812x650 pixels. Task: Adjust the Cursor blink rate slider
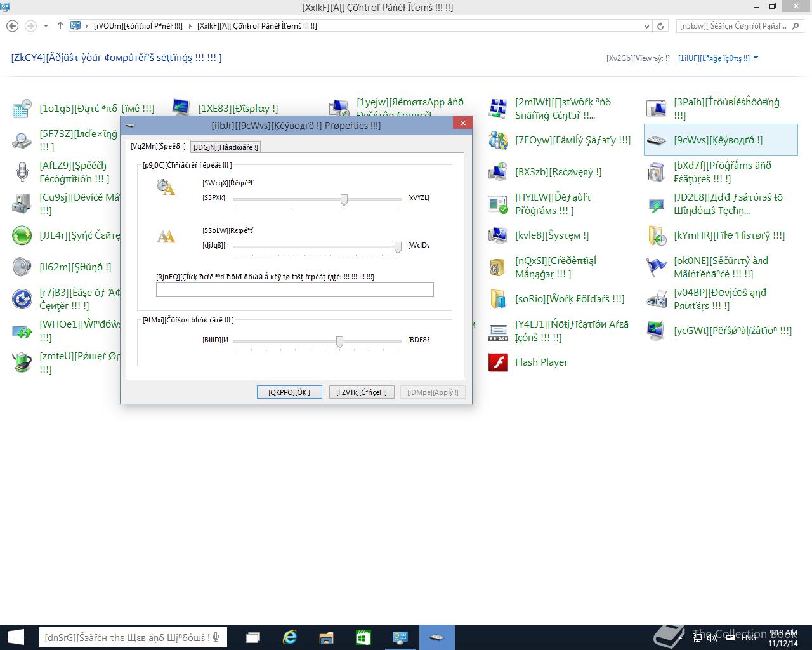tap(339, 342)
